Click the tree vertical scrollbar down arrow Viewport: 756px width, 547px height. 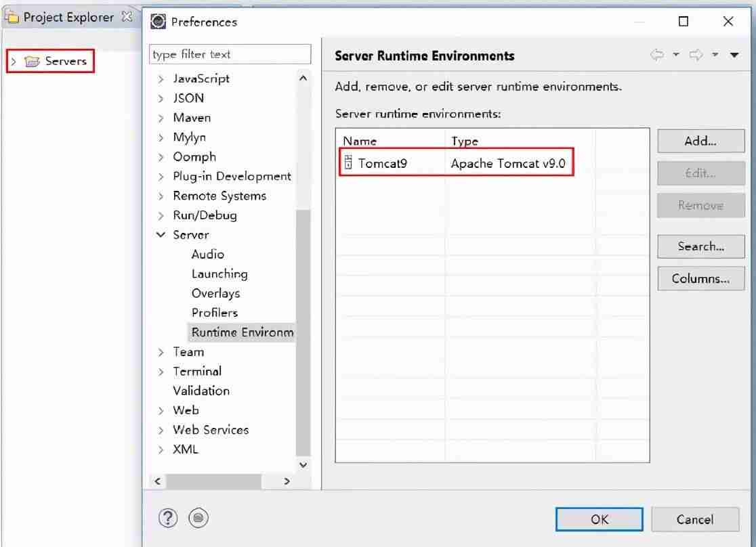click(x=303, y=465)
